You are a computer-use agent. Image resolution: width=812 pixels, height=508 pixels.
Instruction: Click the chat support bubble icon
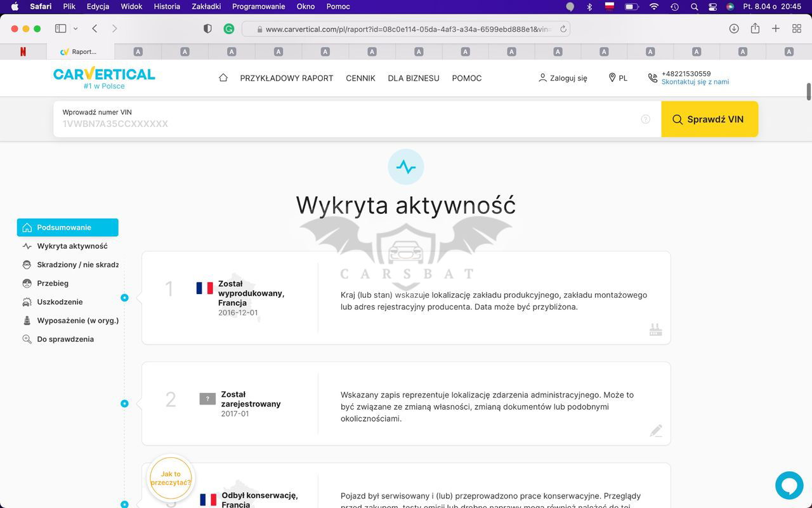point(789,485)
